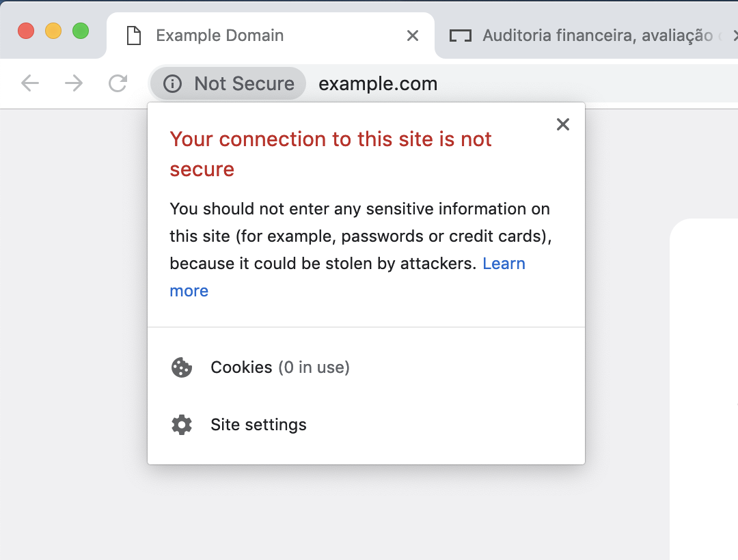Maximize window with the green button
Viewport: 738px width, 560px height.
pyautogui.click(x=81, y=31)
